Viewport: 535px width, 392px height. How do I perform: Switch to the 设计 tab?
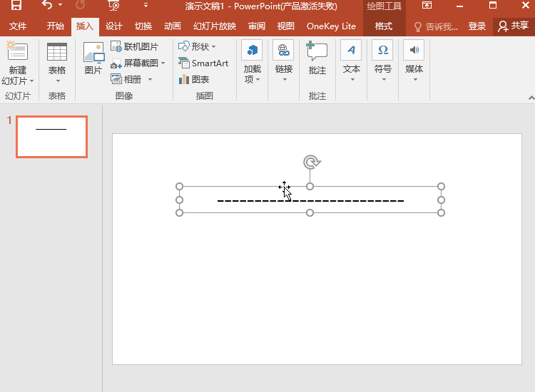click(x=113, y=26)
